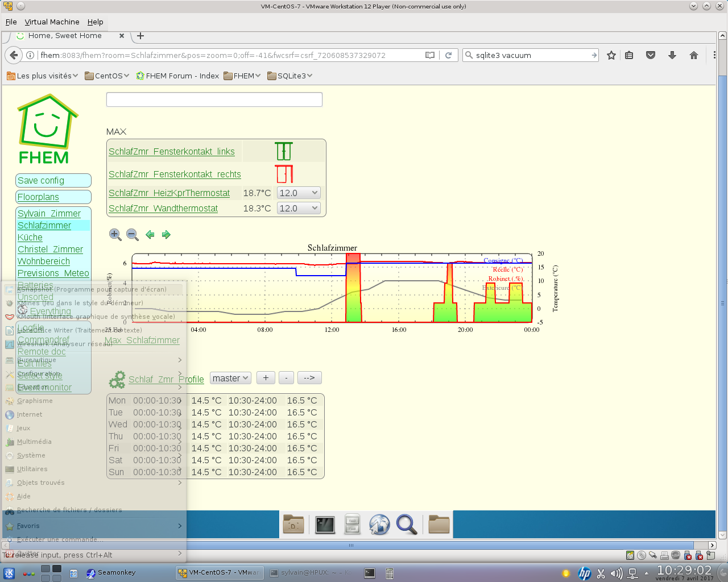The height and width of the screenshot is (582, 728).
Task: Click the plus button next to master
Action: click(266, 378)
